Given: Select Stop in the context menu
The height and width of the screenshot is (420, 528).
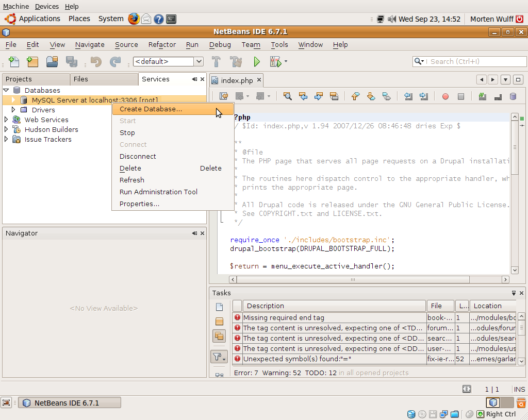Looking at the screenshot, I should pos(173,132).
